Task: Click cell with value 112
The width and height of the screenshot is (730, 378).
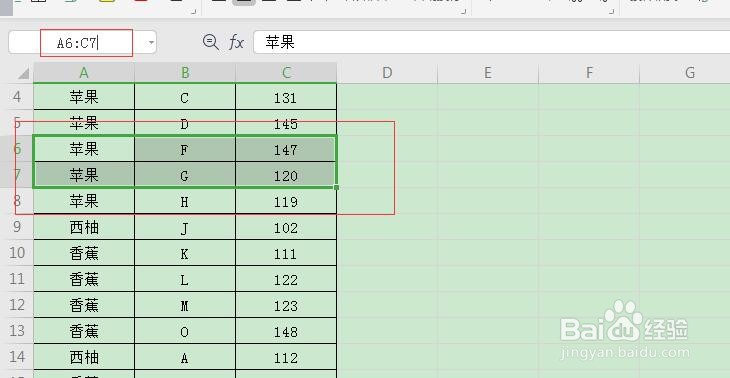Action: (286, 358)
